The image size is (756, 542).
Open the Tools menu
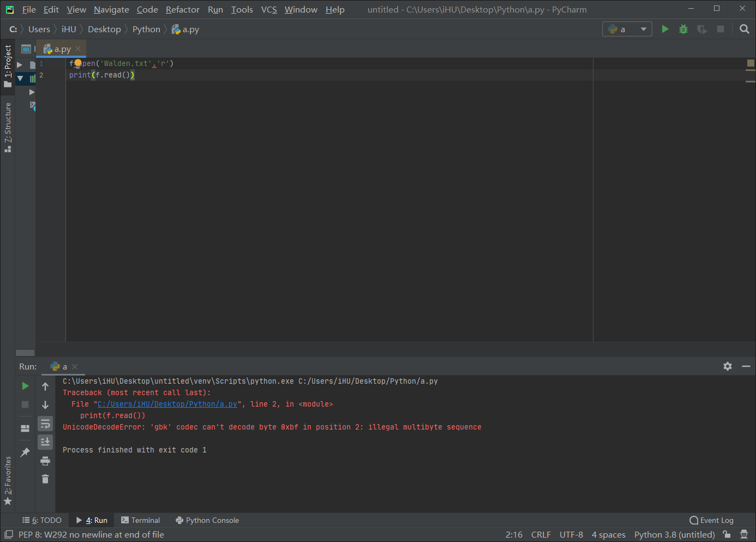[242, 10]
